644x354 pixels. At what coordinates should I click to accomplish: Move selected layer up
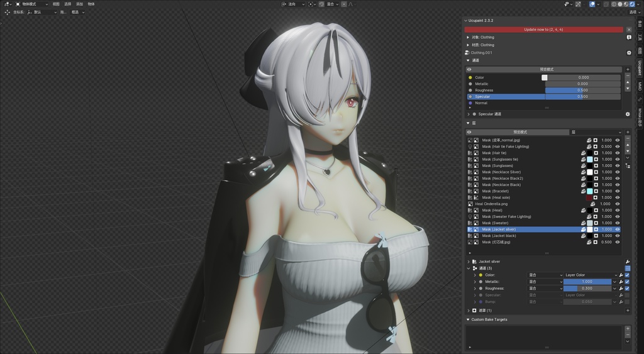tap(628, 145)
